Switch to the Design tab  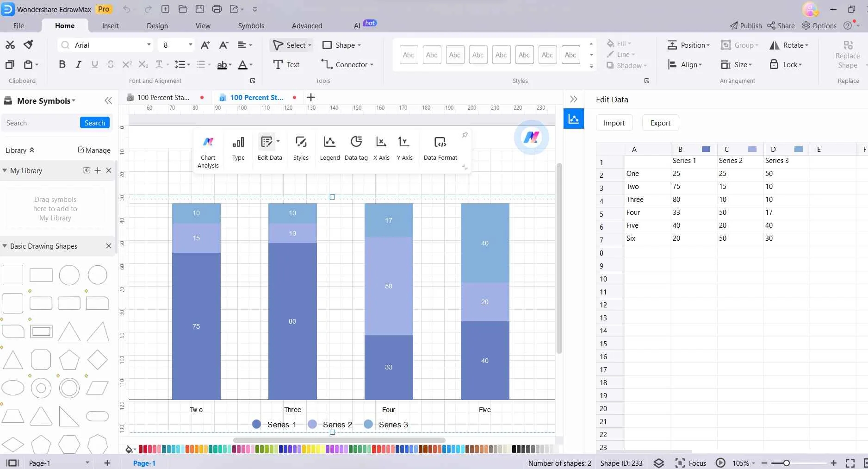coord(157,25)
